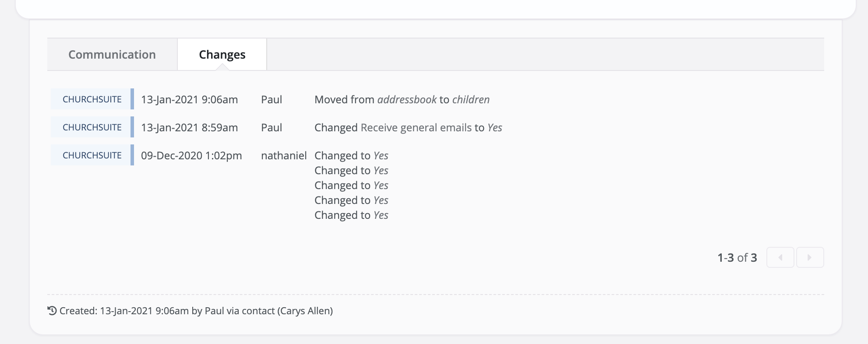Click the '1-3 of 3' pagination counter
This screenshot has height=344, width=868.
737,257
